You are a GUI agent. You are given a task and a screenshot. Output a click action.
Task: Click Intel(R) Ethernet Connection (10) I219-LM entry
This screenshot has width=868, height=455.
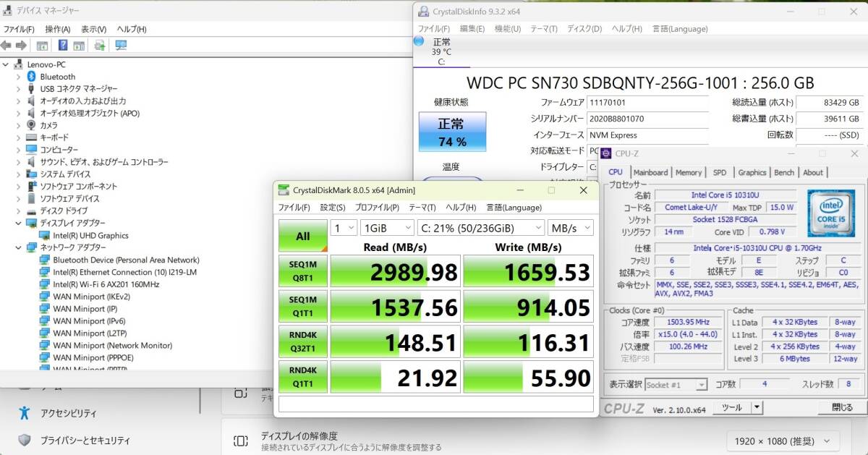coord(125,272)
